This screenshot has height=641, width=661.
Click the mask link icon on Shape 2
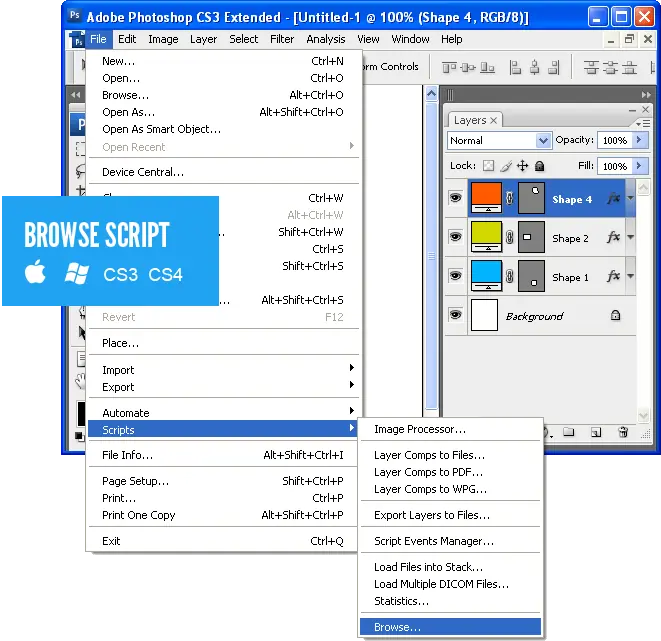pos(510,237)
